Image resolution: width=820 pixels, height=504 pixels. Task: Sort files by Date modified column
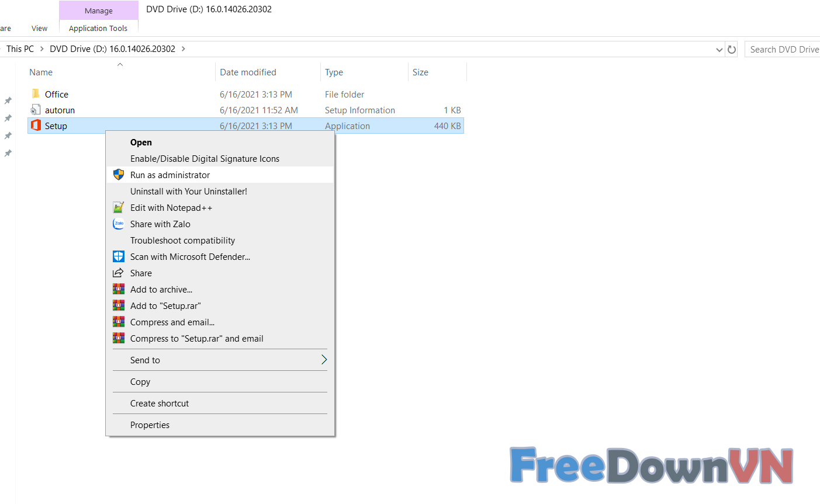(x=248, y=72)
